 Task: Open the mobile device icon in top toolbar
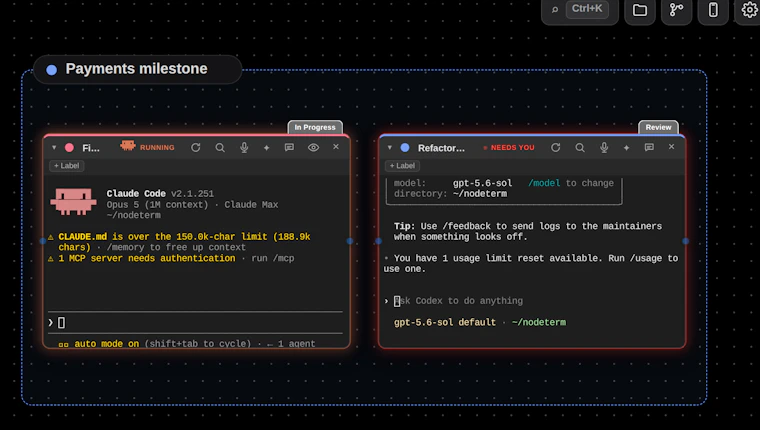pos(713,10)
